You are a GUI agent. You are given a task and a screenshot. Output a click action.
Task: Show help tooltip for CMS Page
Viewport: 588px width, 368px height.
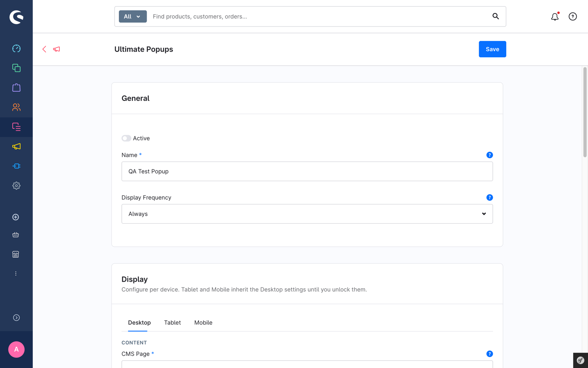tap(490, 354)
